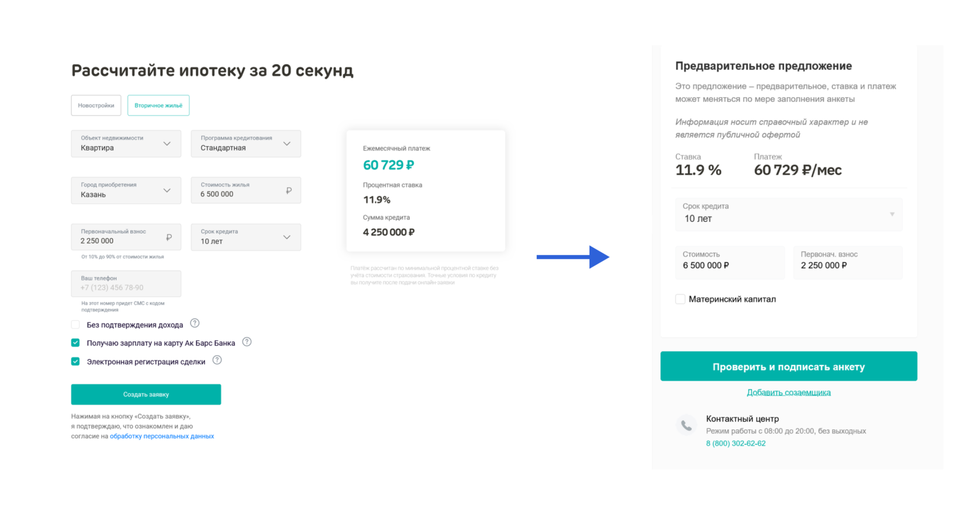Select Вторичное жильё tab

tap(158, 106)
